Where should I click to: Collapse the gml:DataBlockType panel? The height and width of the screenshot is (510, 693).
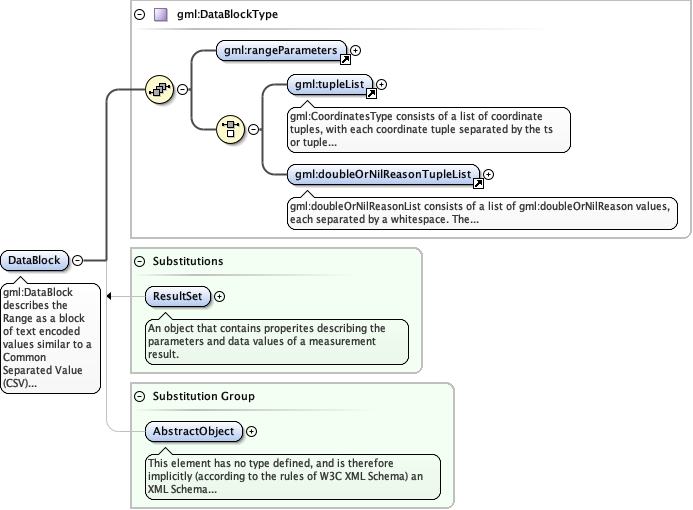click(138, 15)
